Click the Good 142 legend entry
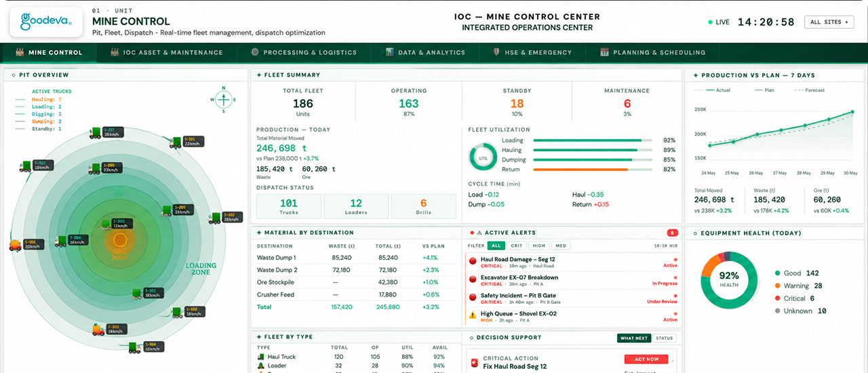The height and width of the screenshot is (373, 868). point(797,273)
